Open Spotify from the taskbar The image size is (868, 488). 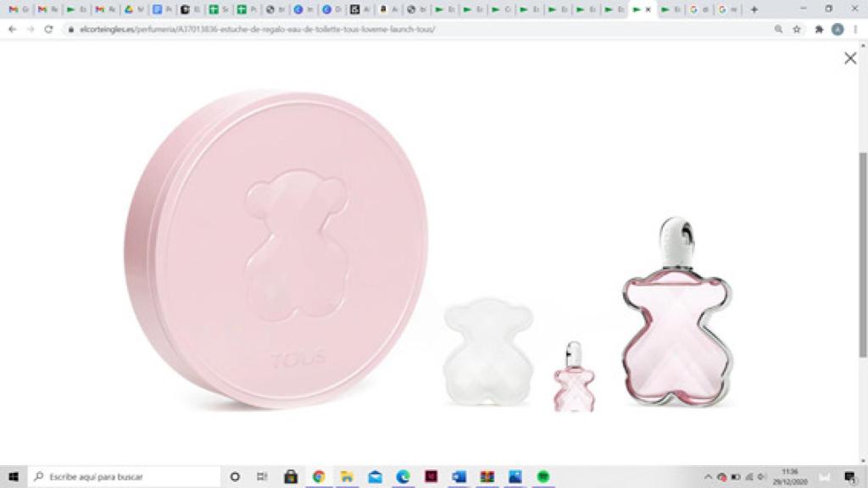pyautogui.click(x=543, y=476)
